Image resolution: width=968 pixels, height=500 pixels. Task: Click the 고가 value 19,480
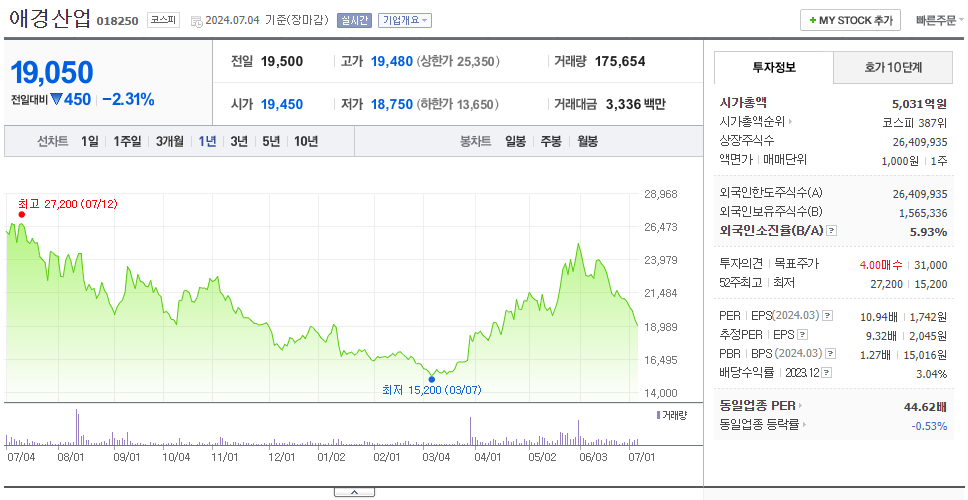click(391, 61)
